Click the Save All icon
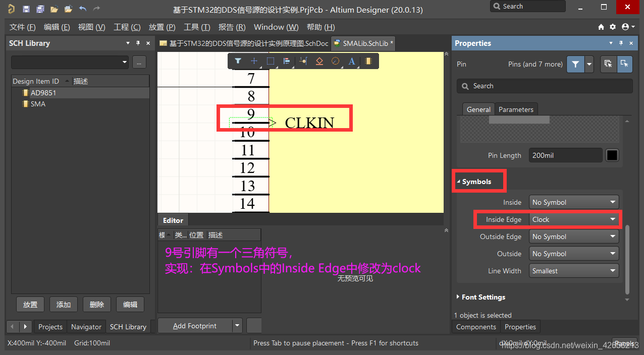 [x=40, y=9]
